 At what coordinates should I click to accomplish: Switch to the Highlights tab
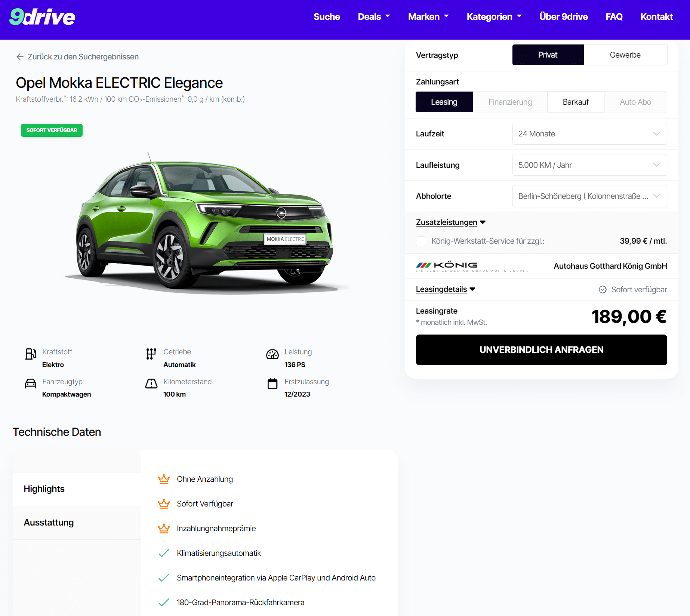click(x=77, y=489)
